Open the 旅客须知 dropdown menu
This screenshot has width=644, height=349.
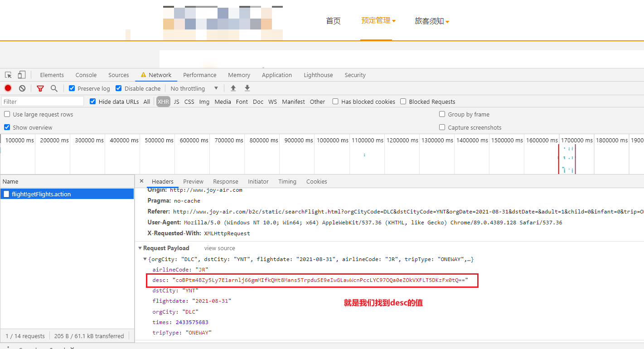[431, 21]
